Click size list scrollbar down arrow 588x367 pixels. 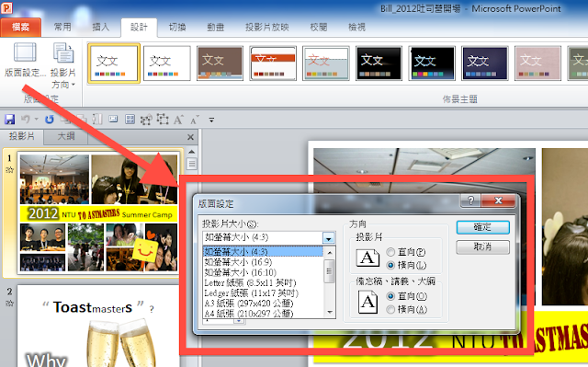(x=329, y=312)
